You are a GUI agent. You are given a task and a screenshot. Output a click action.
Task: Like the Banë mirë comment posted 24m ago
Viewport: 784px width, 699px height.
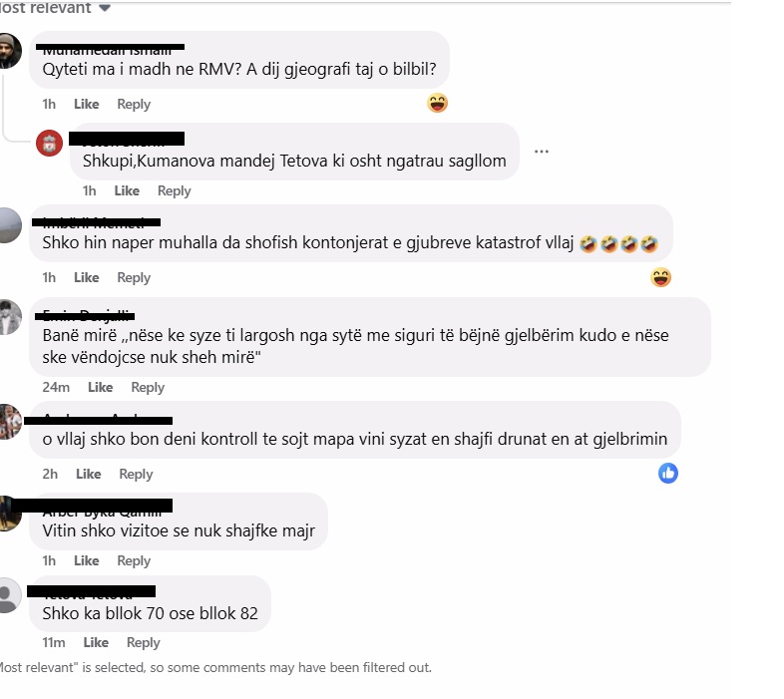point(101,387)
